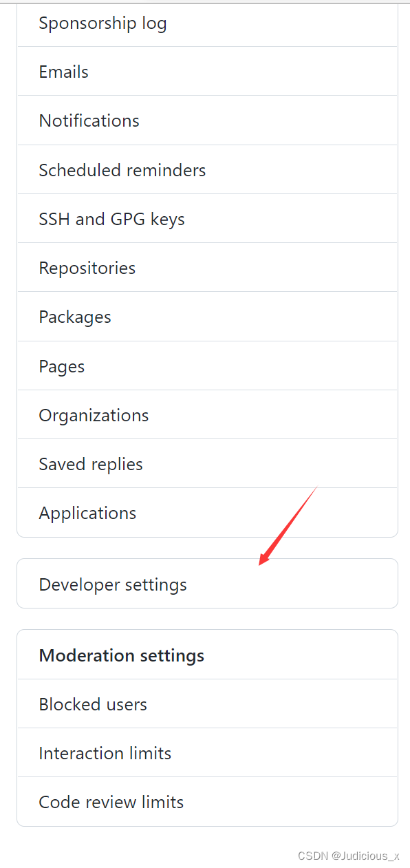Click the @Judicious_x username watermark
This screenshot has height=868, width=410.
pyautogui.click(x=366, y=856)
